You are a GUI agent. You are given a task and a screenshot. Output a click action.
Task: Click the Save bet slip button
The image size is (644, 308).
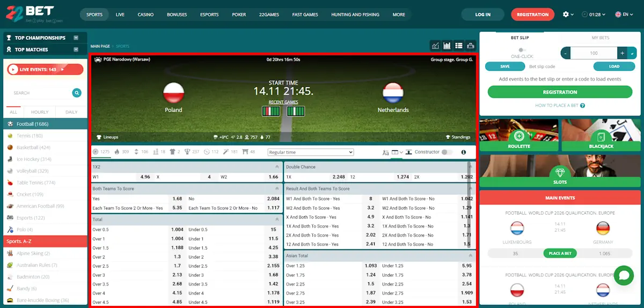pyautogui.click(x=505, y=67)
